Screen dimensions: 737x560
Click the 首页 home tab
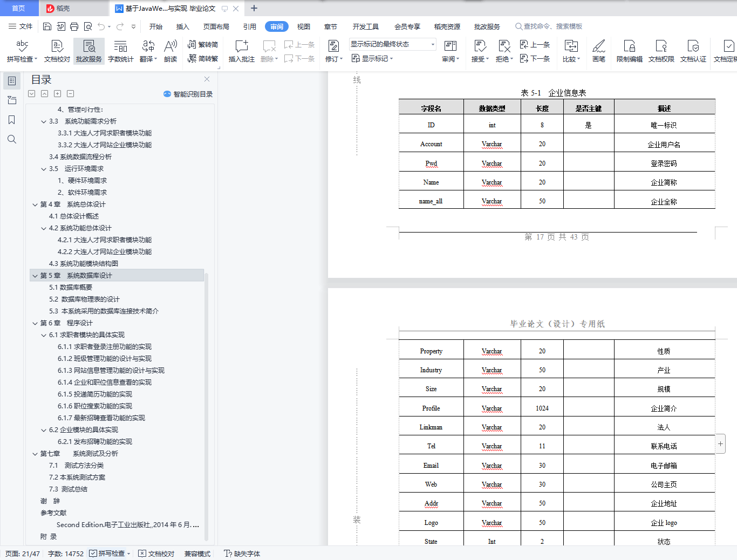click(x=19, y=8)
